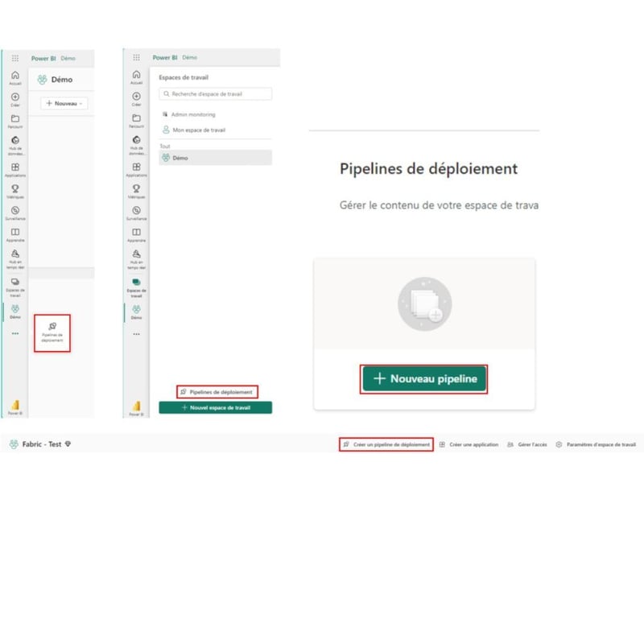Open app launcher grid in the leftmost navigation rail
The image size is (644, 644).
[14, 58]
